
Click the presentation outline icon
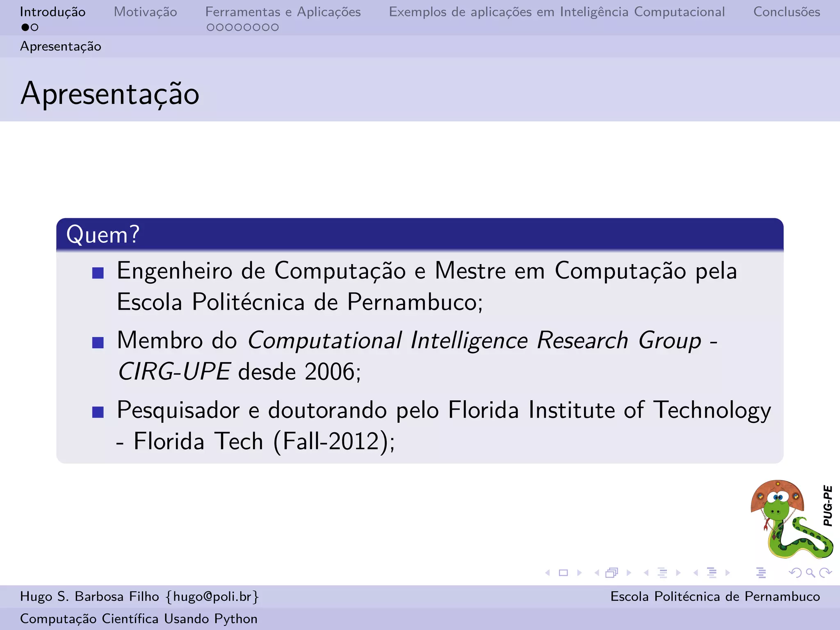click(x=761, y=573)
